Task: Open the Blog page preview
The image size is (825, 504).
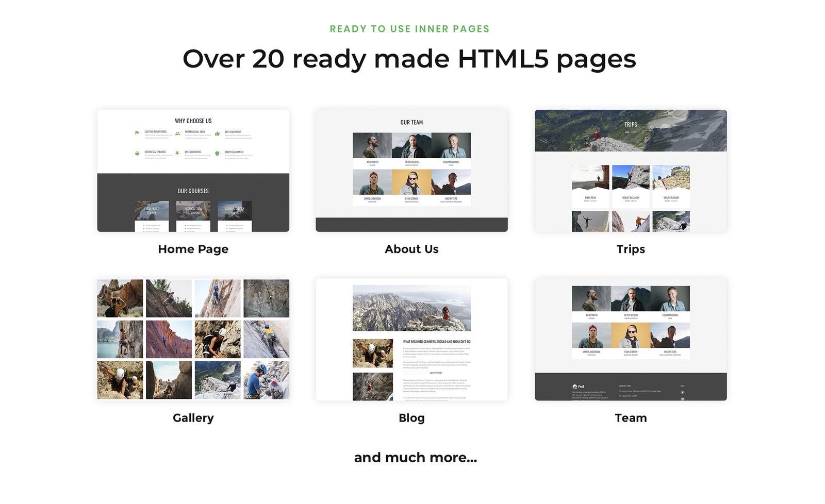Action: [x=411, y=340]
